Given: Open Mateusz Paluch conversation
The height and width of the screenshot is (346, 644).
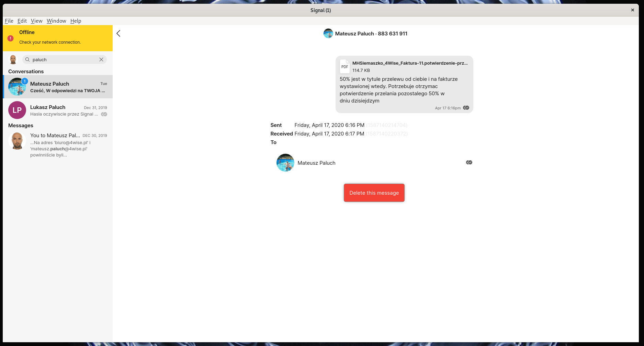Looking at the screenshot, I should (x=58, y=87).
